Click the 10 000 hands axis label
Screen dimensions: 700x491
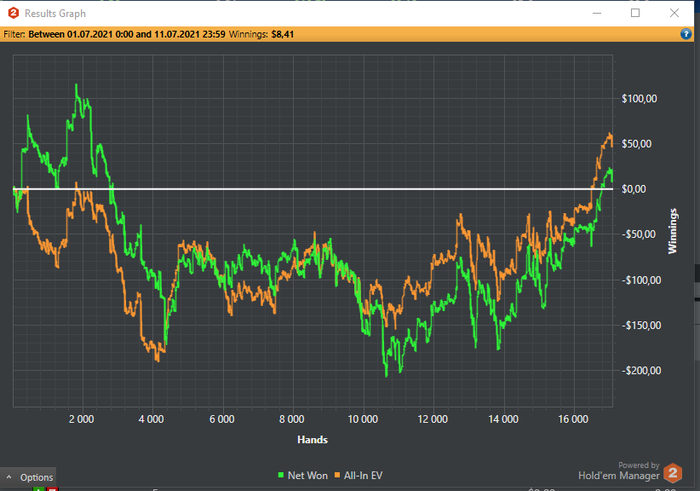click(x=363, y=419)
